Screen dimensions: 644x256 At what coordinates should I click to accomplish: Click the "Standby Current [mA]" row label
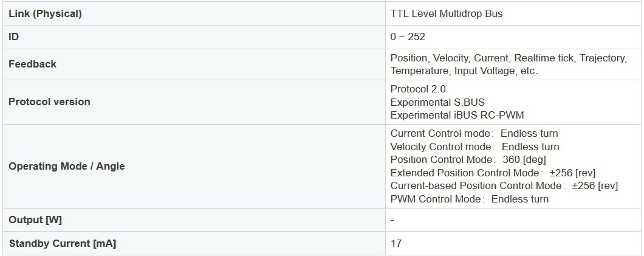pos(63,243)
